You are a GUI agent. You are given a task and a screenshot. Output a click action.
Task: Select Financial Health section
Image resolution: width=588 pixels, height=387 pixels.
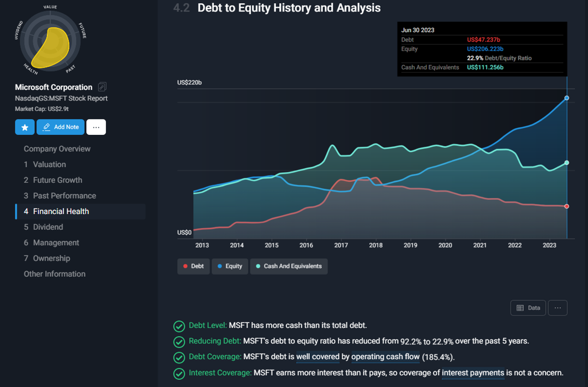click(80, 211)
